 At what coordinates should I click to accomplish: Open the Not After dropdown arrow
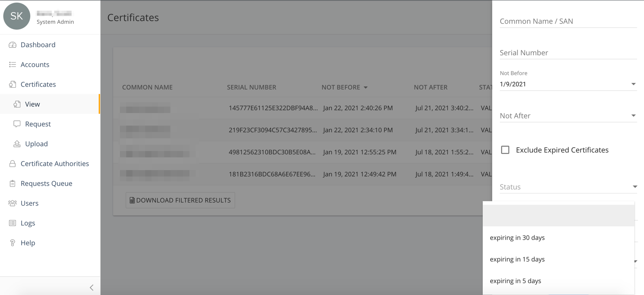pyautogui.click(x=633, y=116)
